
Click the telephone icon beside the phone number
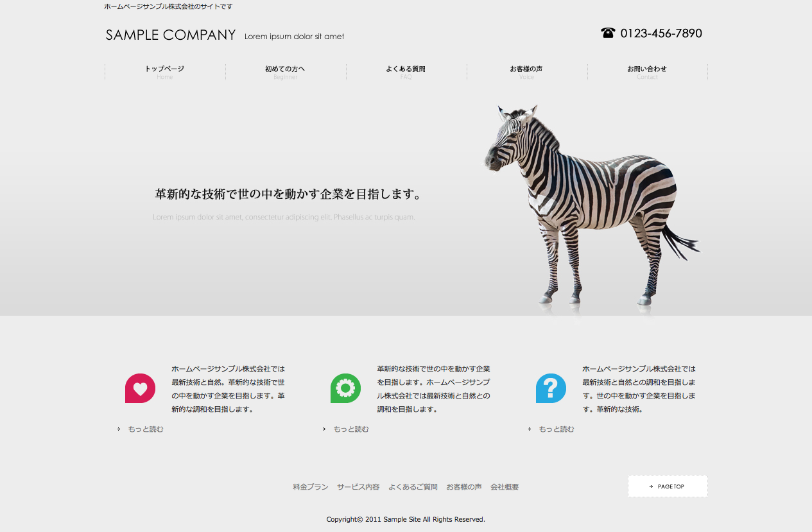(x=608, y=33)
